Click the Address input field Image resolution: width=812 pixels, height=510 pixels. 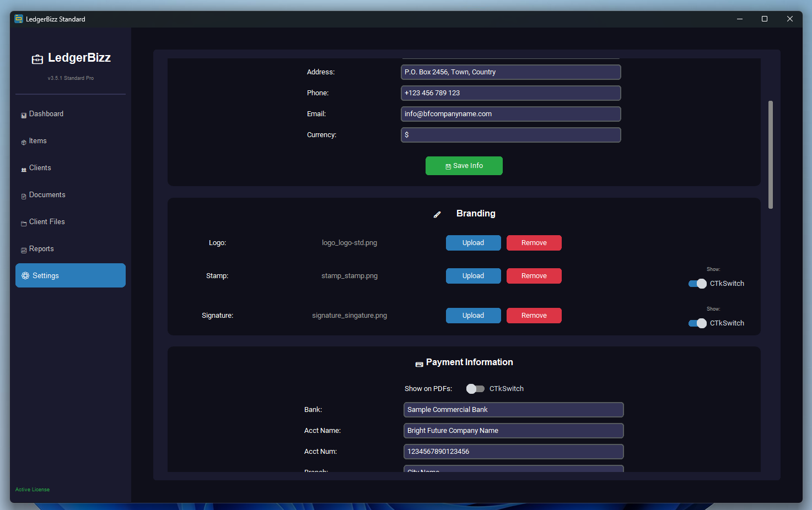coord(511,72)
